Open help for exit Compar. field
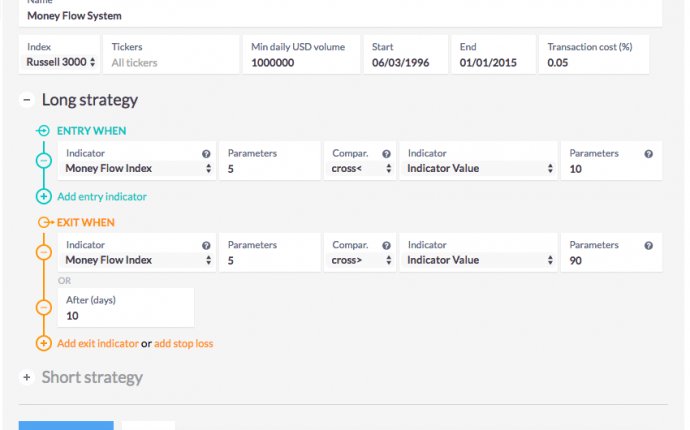Screen dimensions: 690x430 click(386, 246)
